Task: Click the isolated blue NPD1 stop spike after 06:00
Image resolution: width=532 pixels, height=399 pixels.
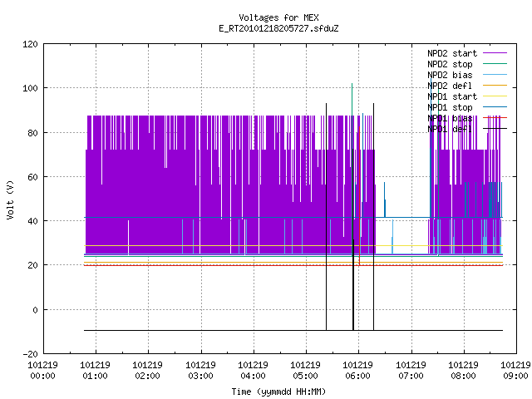Action: pyautogui.click(x=384, y=199)
